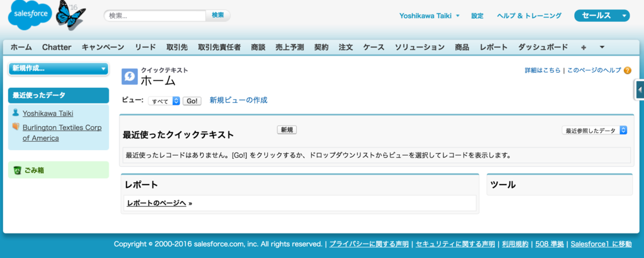Open the キャンペーン tab
This screenshot has height=258, width=644.
coord(103,47)
